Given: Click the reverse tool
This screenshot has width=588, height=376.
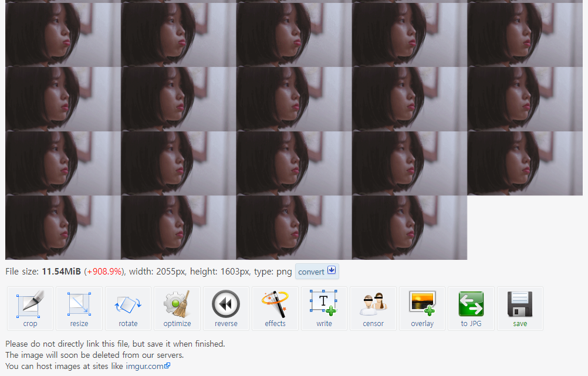Looking at the screenshot, I should point(226,309).
